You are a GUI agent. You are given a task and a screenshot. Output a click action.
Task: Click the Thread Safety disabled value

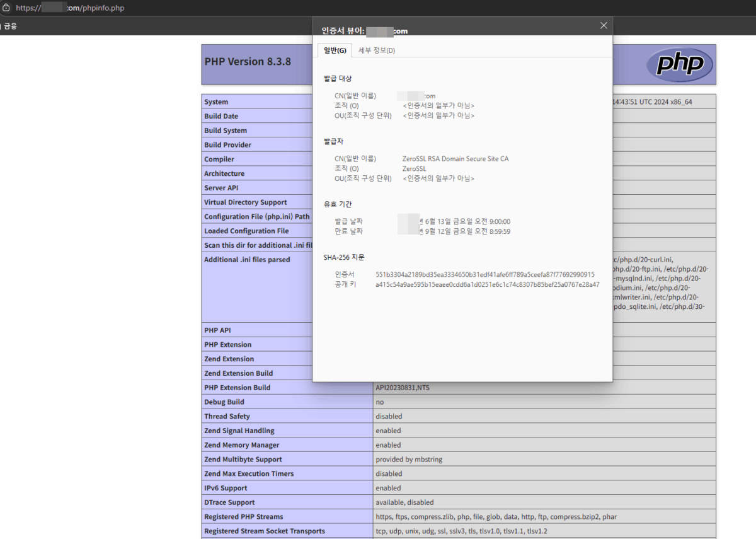(x=389, y=416)
